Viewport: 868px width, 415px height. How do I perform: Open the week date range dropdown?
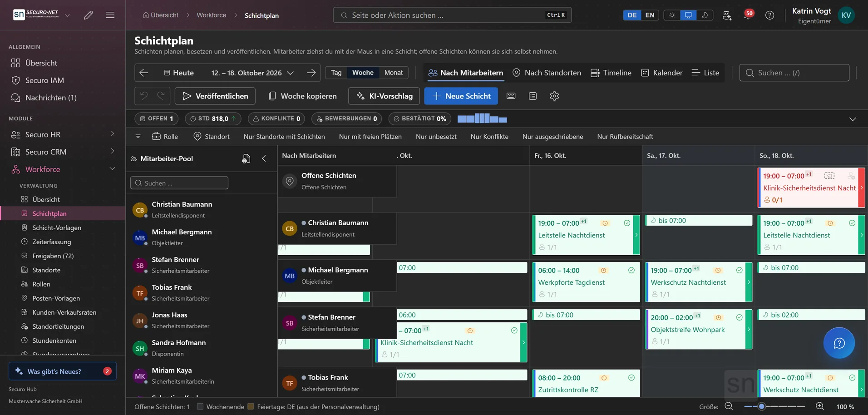[x=252, y=73]
